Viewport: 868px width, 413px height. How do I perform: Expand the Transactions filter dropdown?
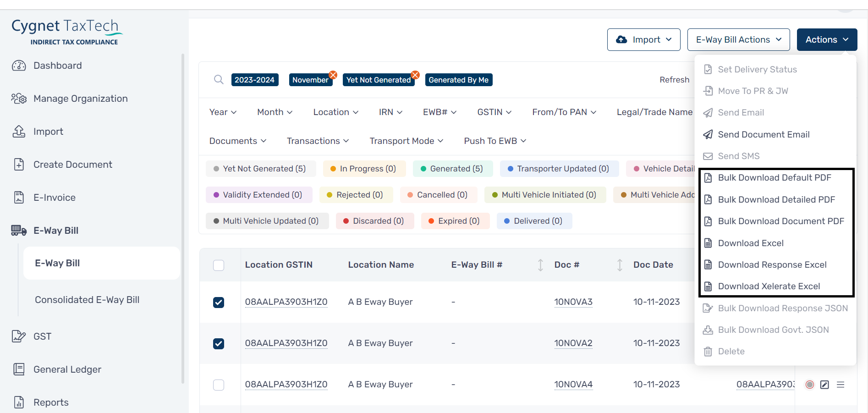pos(318,141)
